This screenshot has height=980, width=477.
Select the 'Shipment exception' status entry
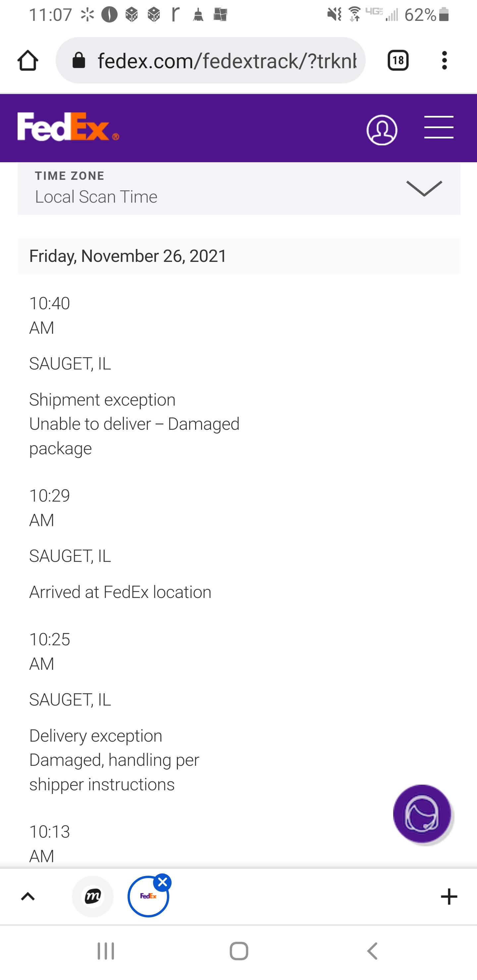click(102, 400)
